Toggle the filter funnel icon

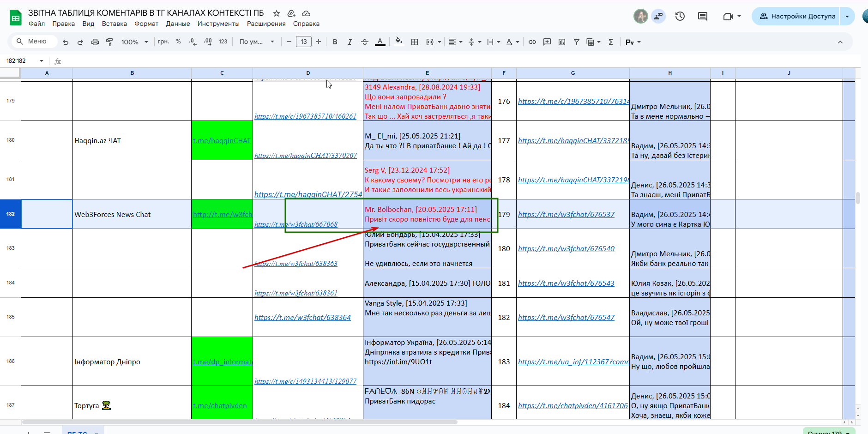coord(577,42)
